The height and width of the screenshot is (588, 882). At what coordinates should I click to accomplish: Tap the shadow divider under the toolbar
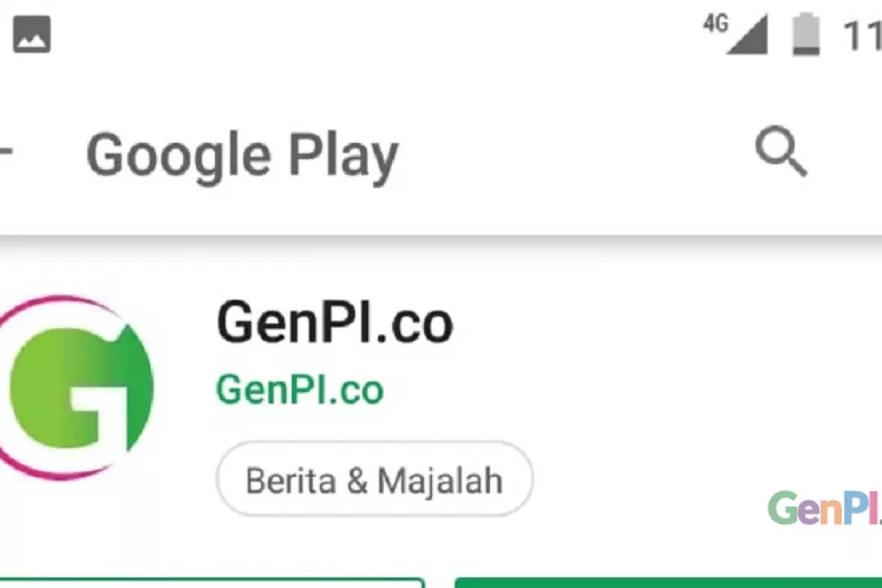(441, 242)
